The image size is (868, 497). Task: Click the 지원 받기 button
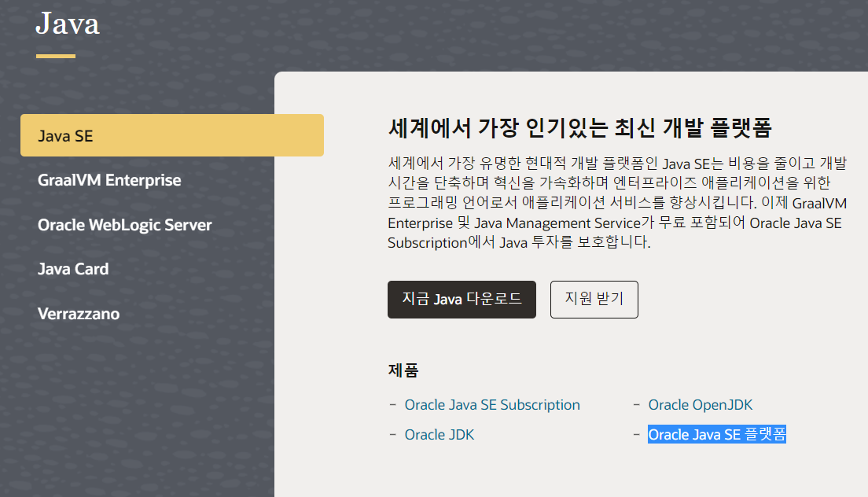coord(594,300)
